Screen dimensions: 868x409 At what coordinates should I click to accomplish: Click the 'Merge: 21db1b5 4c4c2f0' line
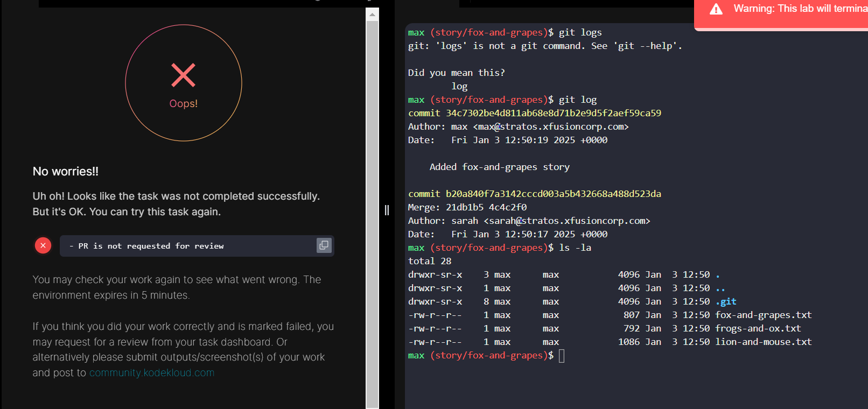click(x=467, y=207)
